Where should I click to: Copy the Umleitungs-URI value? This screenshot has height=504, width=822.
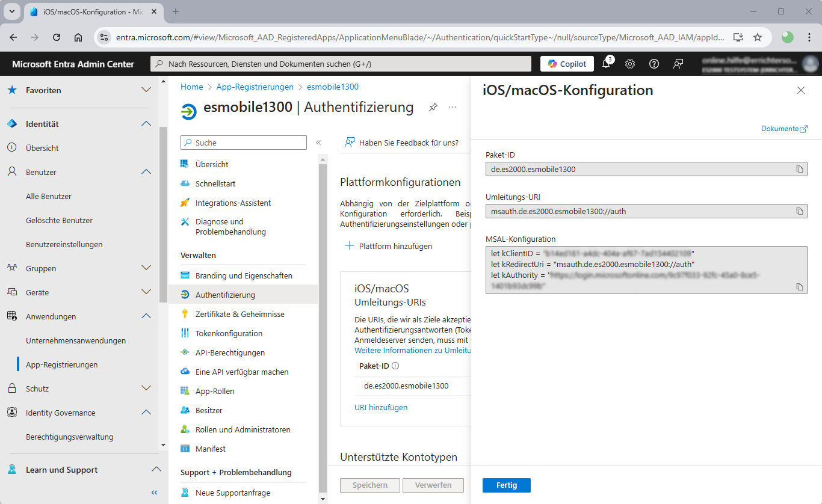(800, 211)
